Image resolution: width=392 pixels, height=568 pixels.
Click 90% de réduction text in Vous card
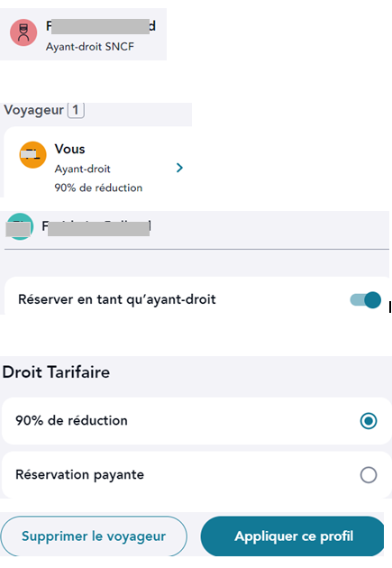(98, 188)
